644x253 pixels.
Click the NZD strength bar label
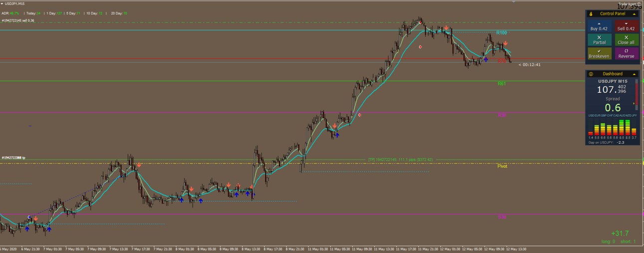628,115
